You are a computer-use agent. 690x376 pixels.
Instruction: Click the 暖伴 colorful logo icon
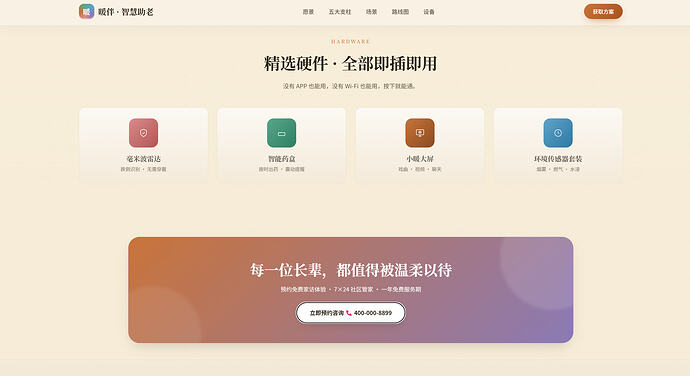coord(86,11)
